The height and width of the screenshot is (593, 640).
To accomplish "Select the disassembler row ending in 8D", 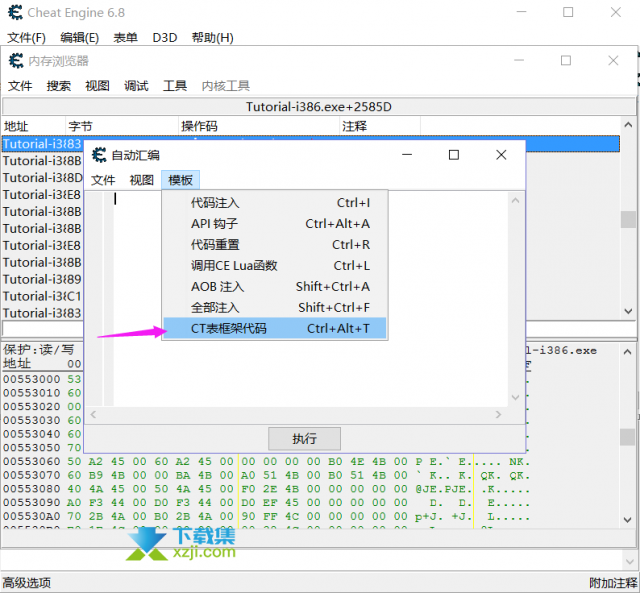I will [x=42, y=178].
